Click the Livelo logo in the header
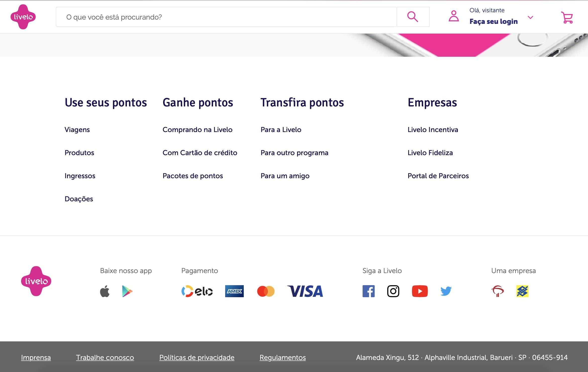The height and width of the screenshot is (372, 588). 23,17
